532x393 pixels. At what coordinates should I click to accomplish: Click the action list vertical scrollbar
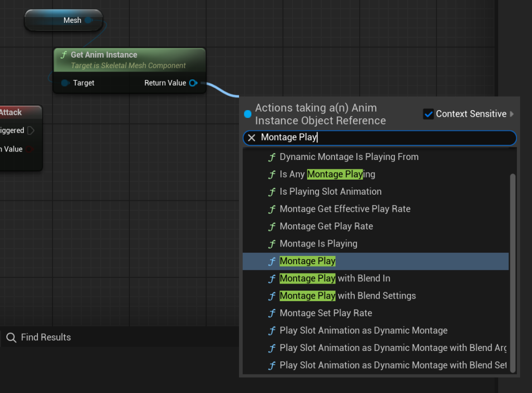click(513, 273)
